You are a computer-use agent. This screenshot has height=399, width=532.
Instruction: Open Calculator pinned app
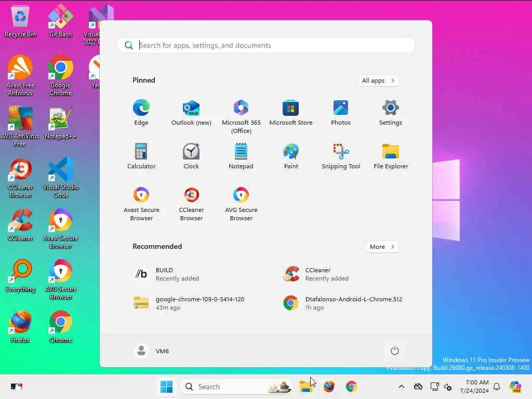tap(141, 156)
